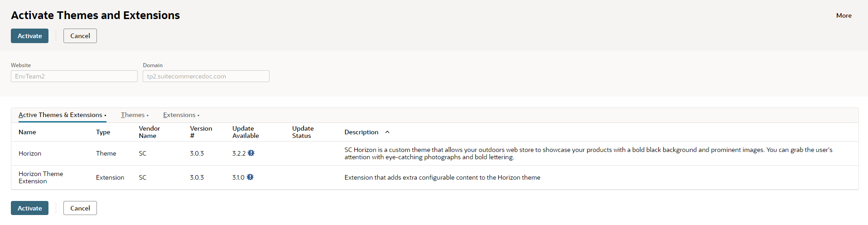The image size is (868, 225).
Task: Click the update icon beside version 3.2.2
Action: [x=251, y=153]
